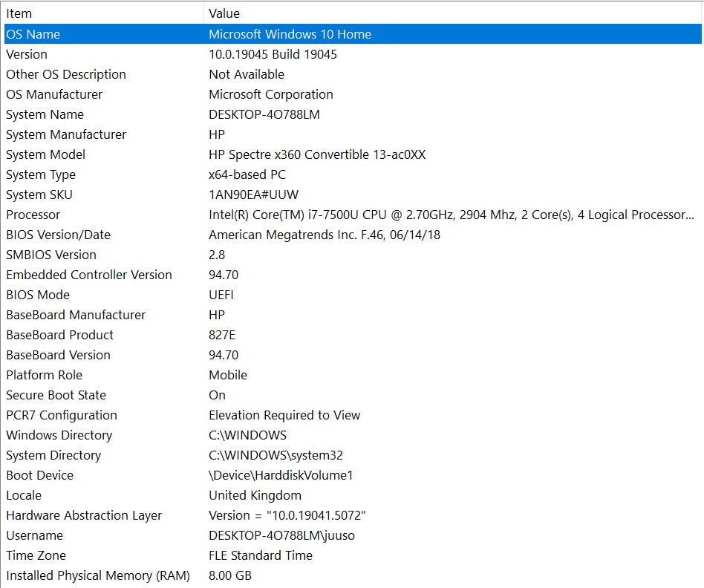Select 'Installed Physical Memory (RAM)' row
Screen dimensions: 704x588
pyautogui.click(x=98, y=575)
